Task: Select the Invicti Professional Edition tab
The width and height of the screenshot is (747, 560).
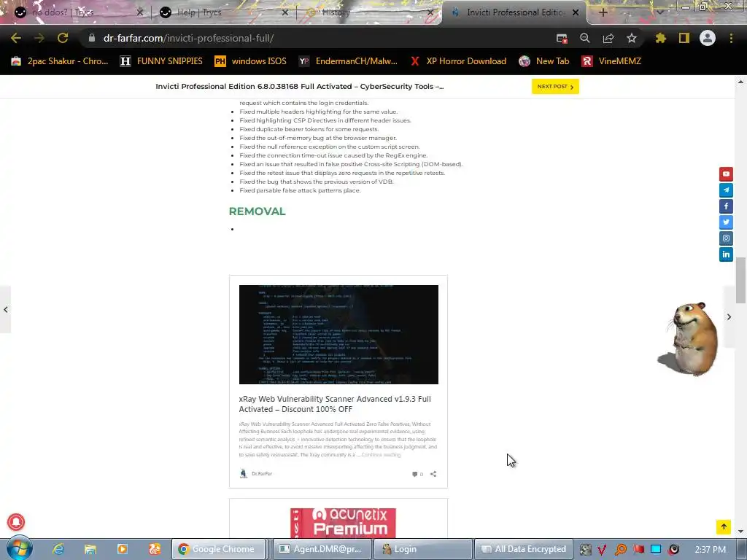Action: pyautogui.click(x=516, y=12)
